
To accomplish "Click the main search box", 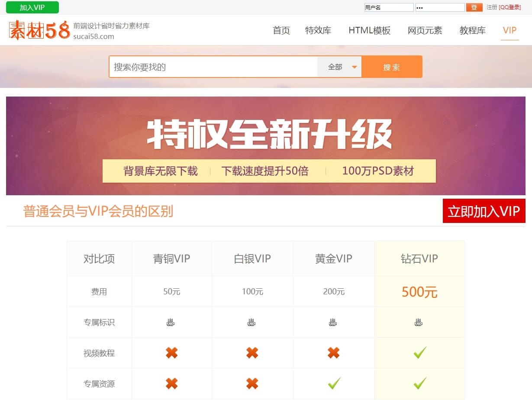I will 212,67.
